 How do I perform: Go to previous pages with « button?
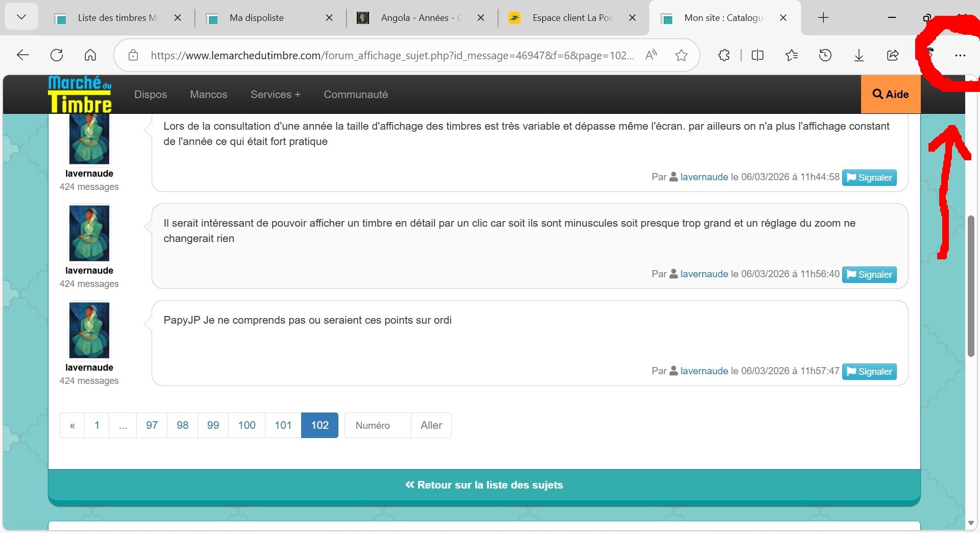click(x=72, y=425)
